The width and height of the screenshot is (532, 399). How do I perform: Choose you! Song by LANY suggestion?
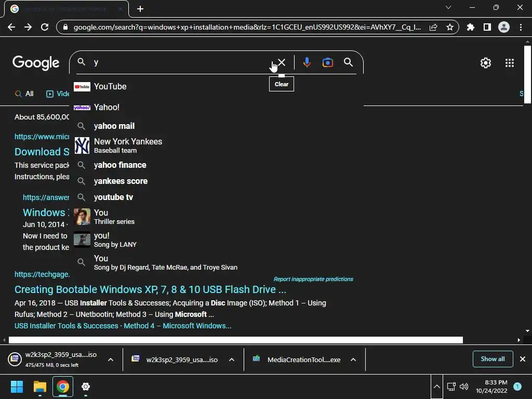pyautogui.click(x=216, y=240)
